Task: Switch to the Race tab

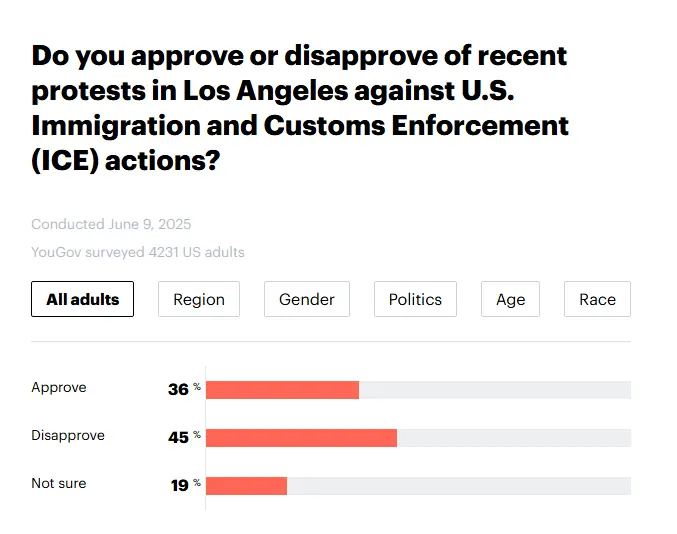Action: point(597,299)
